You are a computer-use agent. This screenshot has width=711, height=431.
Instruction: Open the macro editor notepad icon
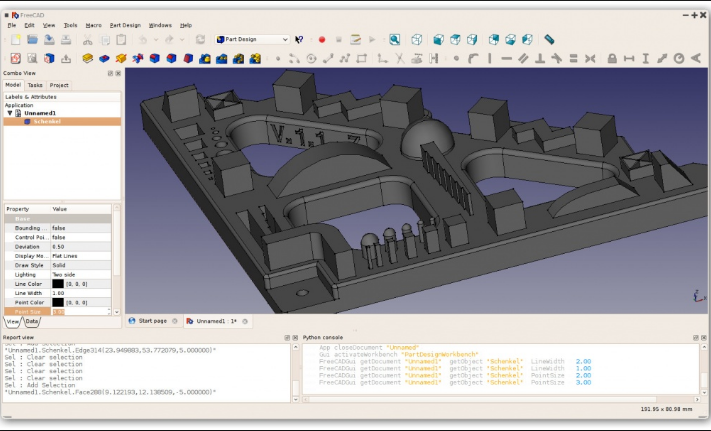[x=356, y=40]
